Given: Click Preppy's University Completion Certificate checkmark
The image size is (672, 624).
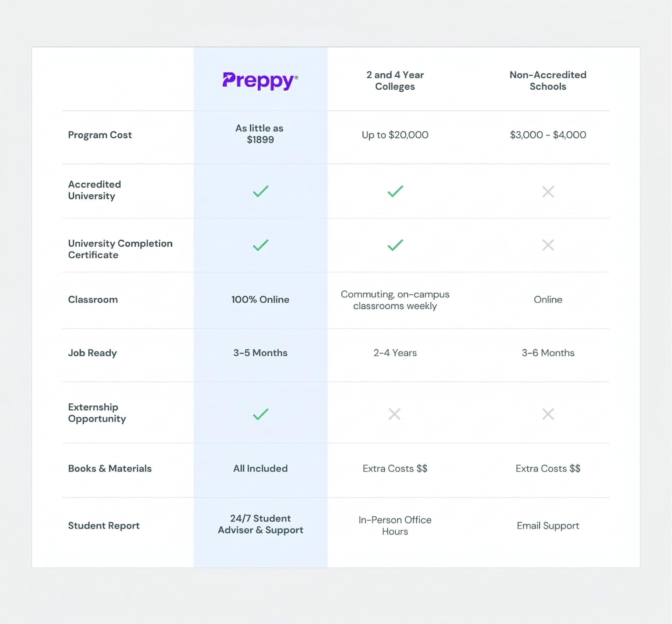Looking at the screenshot, I should pyautogui.click(x=261, y=245).
